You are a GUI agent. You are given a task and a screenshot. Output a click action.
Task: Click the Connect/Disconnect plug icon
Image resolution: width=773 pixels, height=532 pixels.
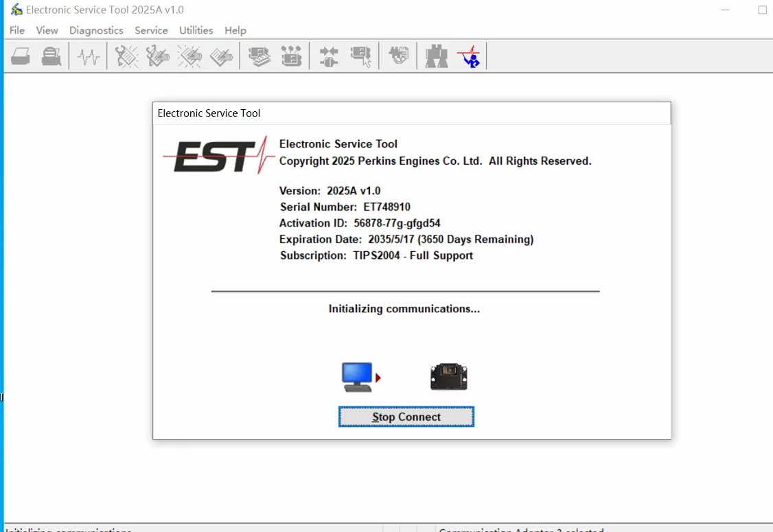329,56
